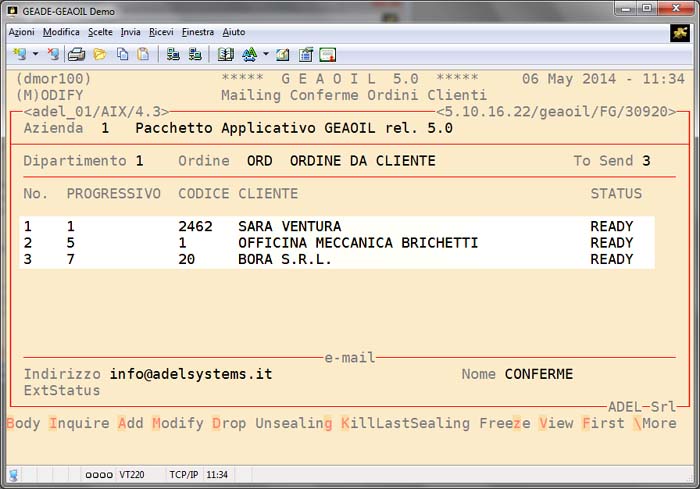Expand the new connection dropdown arrow
The height and width of the screenshot is (489, 700).
[36, 54]
